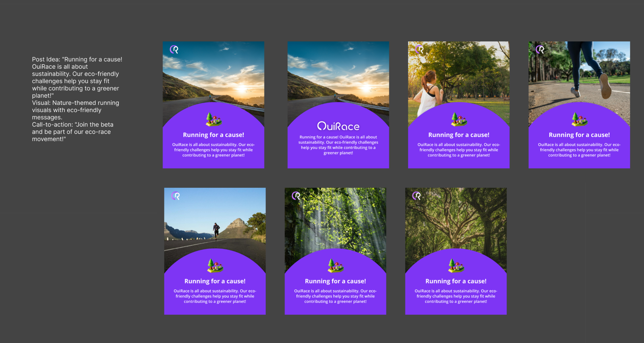Click the R logo on the blue-sky mountain runner card
The image size is (644, 343).
[176, 196]
